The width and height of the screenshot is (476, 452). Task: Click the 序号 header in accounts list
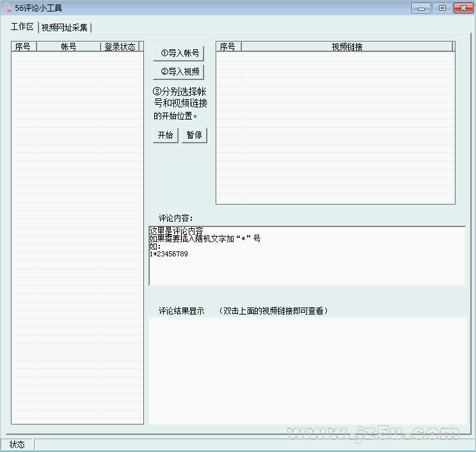pos(24,47)
